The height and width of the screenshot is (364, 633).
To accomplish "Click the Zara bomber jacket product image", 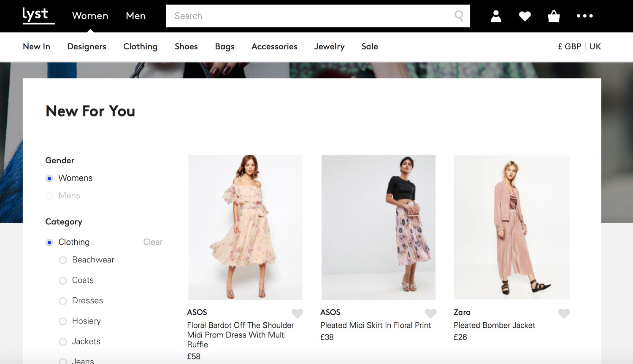I will (511, 227).
